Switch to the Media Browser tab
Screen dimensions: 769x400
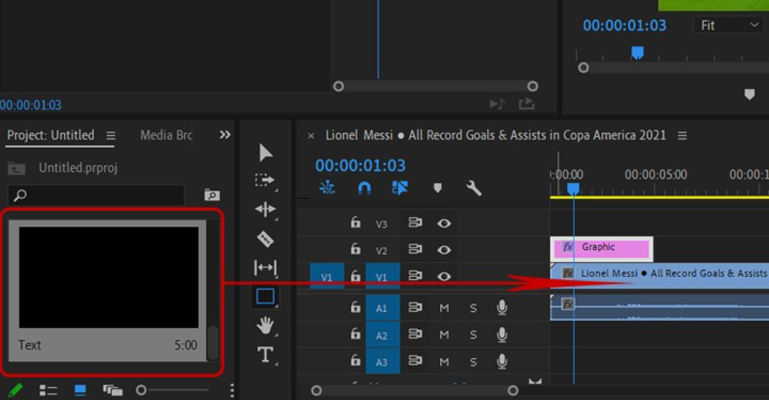[165, 135]
